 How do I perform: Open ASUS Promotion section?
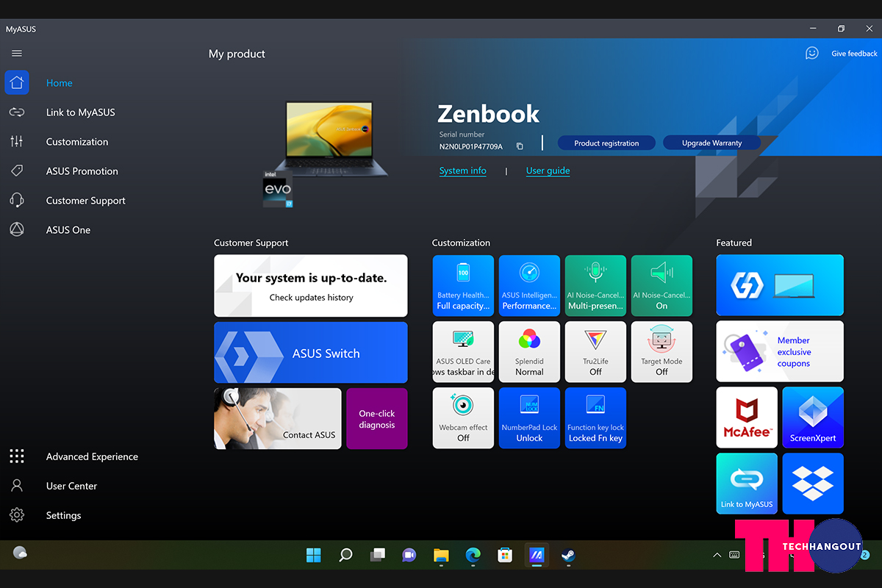pos(82,171)
